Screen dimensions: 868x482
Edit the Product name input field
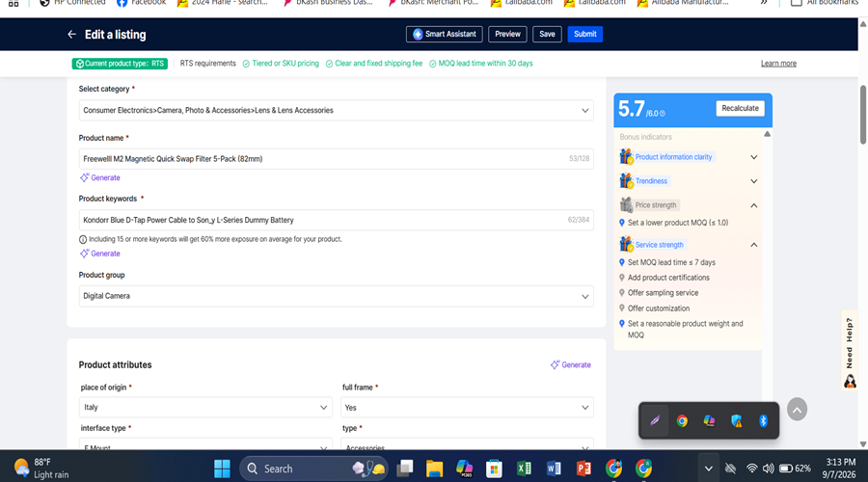[336, 159]
